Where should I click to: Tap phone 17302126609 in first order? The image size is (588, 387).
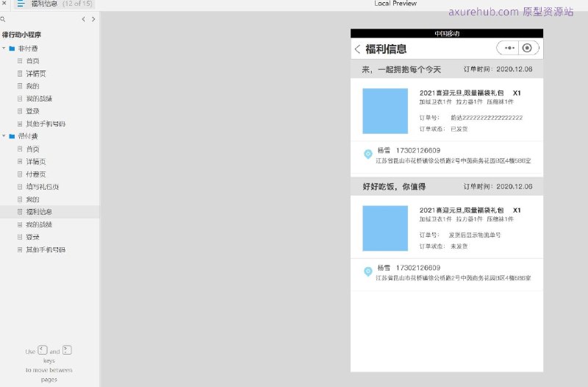(x=418, y=151)
